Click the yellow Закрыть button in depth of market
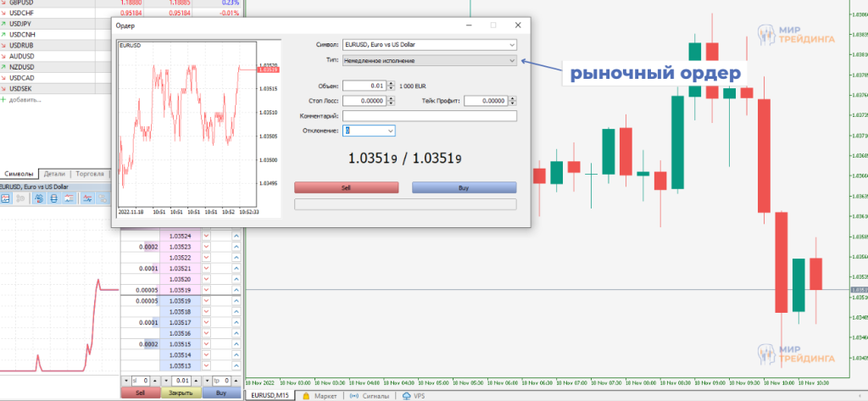The image size is (868, 401). (x=182, y=393)
